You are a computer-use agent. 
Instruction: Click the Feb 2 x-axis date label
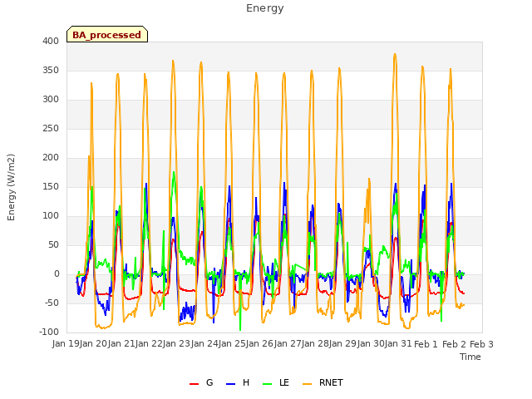click(454, 344)
